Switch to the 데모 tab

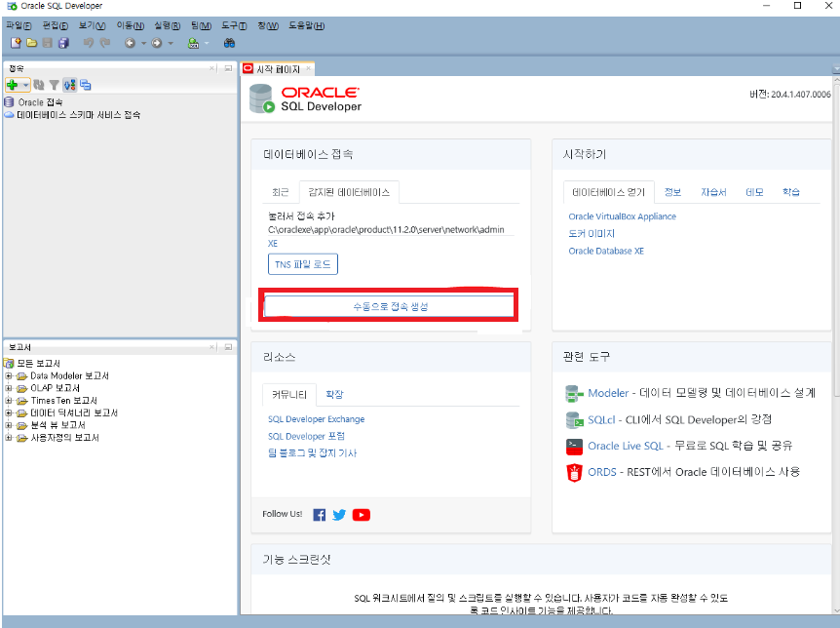(x=754, y=192)
